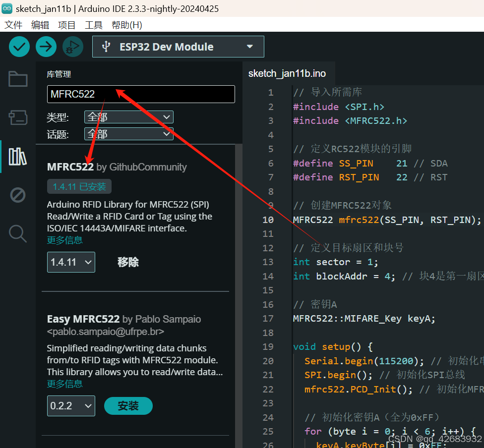Click the for (byte i = 0 loop line
Image resolution: width=484 pixels, height=448 pixels.
coord(390,431)
